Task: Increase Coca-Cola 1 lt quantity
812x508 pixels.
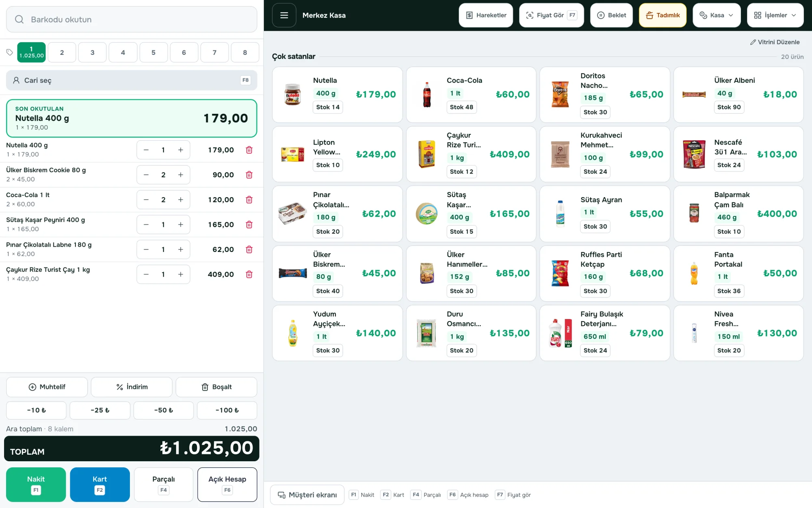Action: (x=181, y=200)
